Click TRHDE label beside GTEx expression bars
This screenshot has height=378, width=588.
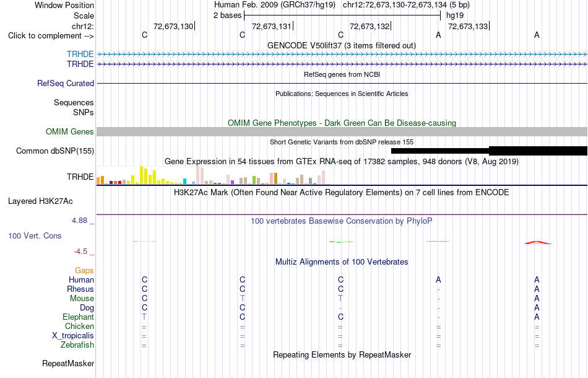[x=80, y=177]
